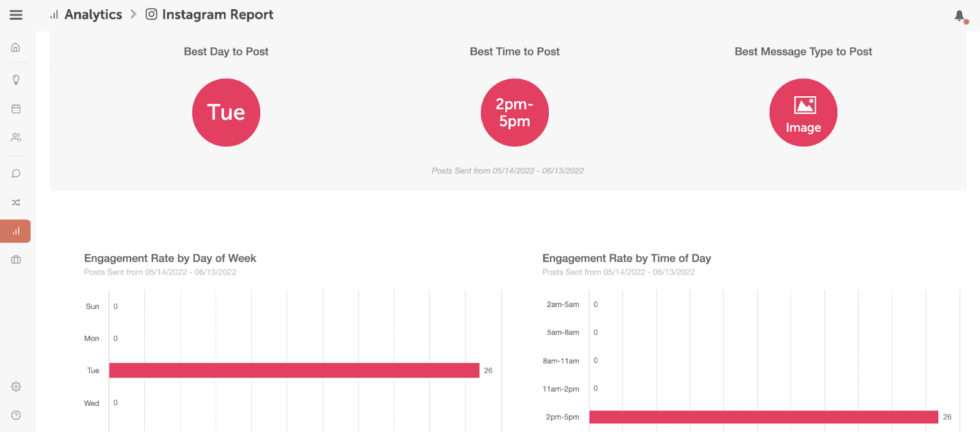View notifications via the bell icon
980x432 pixels.
960,16
